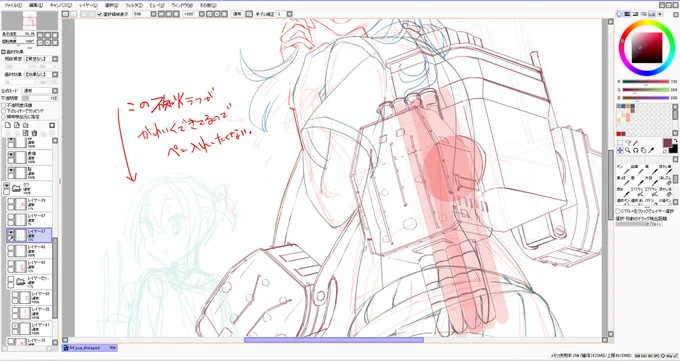Select the eyedropper color picker tool
Image resolution: width=680 pixels, height=361 pixels.
tap(651, 150)
